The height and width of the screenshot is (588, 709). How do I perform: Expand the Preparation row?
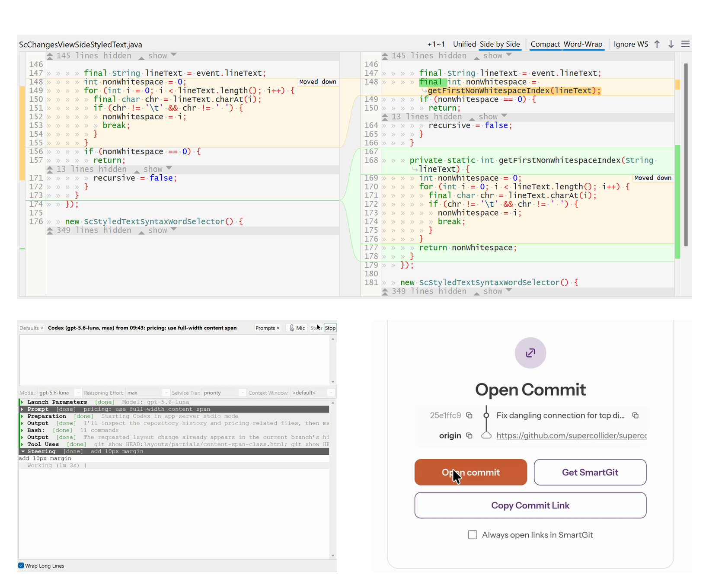22,416
